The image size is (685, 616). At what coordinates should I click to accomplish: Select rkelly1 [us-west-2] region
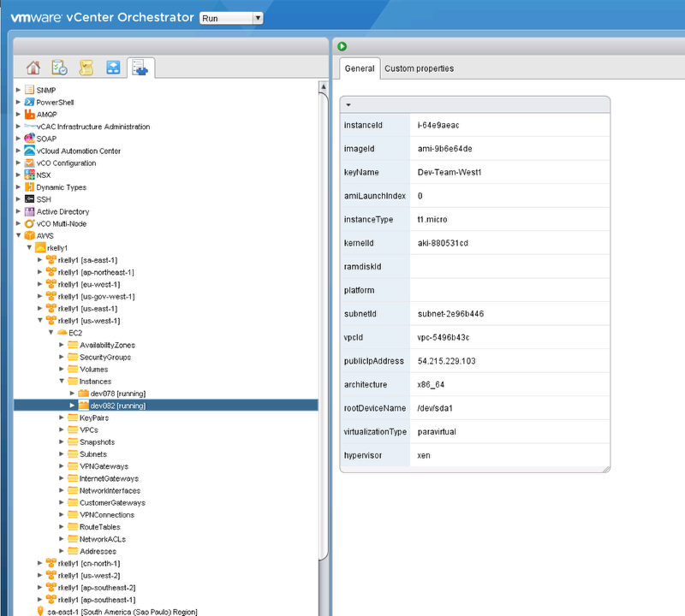pos(89,576)
